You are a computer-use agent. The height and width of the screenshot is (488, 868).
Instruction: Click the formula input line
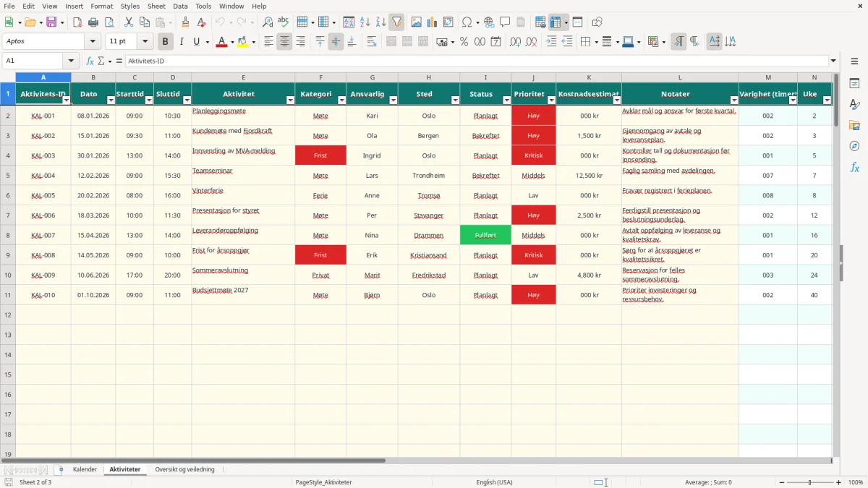[477, 61]
